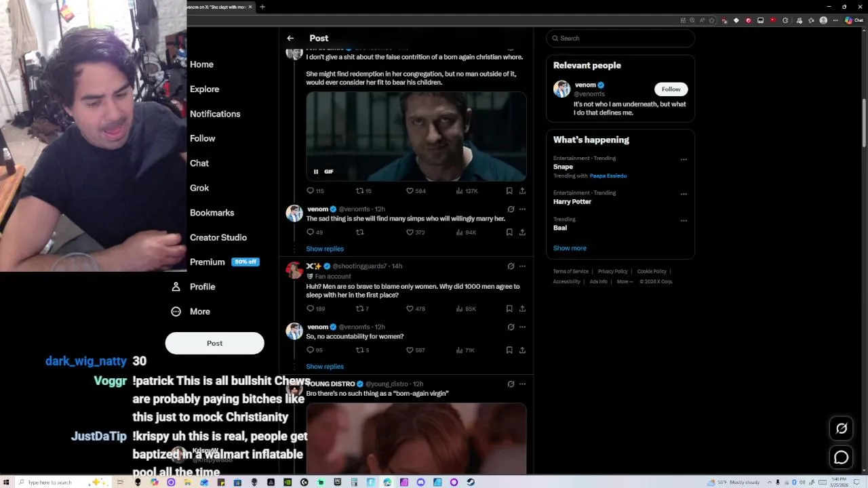This screenshot has height=488, width=868.
Task: Bookmark the venom 'sad thing' reply
Action: click(x=509, y=232)
